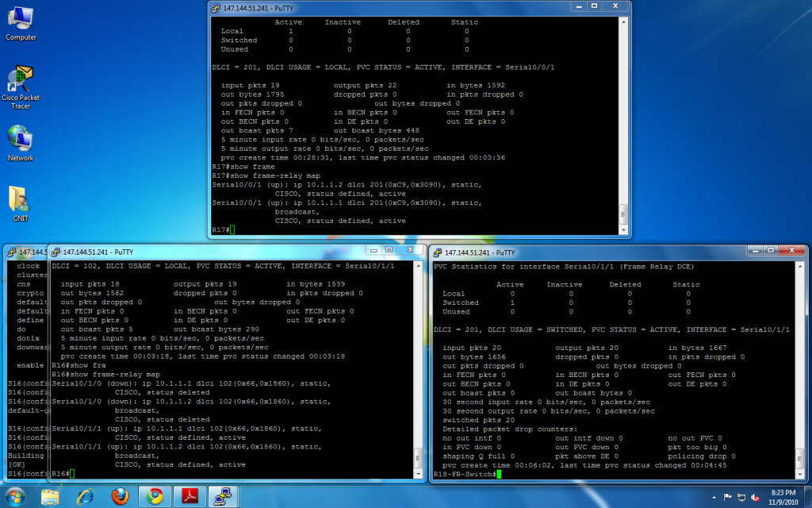Launch Internet Explorer from the taskbar

pyautogui.click(x=85, y=497)
